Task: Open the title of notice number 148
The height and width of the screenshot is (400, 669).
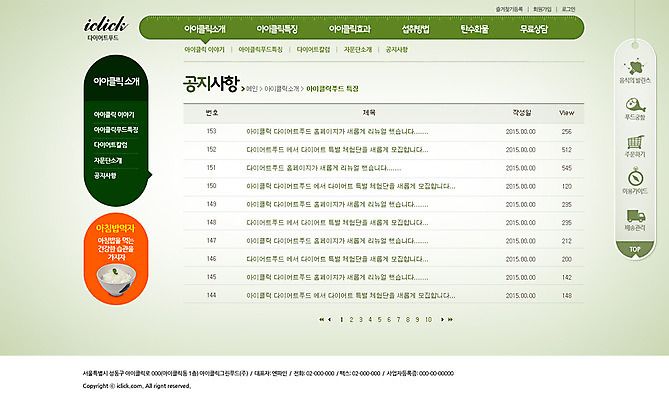Action: tap(337, 223)
